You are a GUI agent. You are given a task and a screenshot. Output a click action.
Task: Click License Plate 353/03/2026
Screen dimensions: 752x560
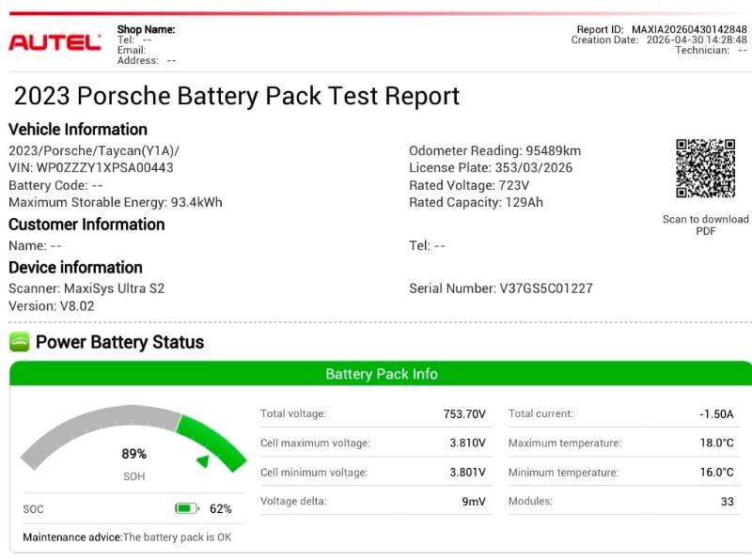pyautogui.click(x=491, y=168)
